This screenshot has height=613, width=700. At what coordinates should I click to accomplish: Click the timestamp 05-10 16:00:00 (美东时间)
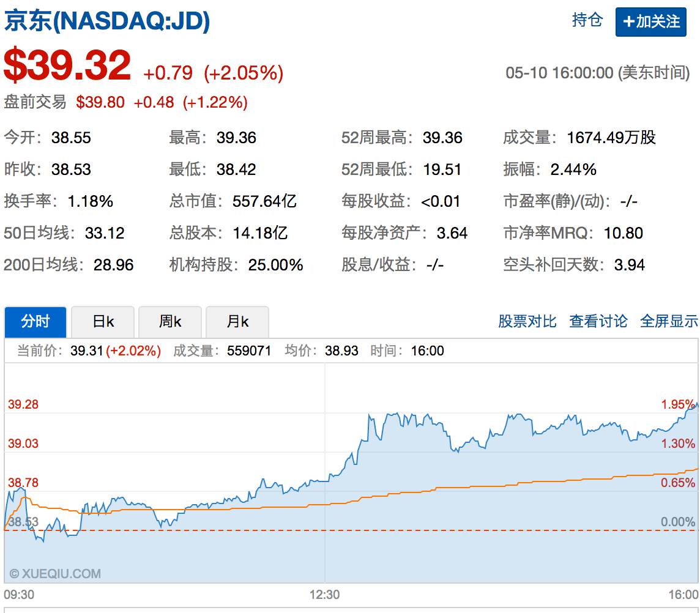point(598,72)
